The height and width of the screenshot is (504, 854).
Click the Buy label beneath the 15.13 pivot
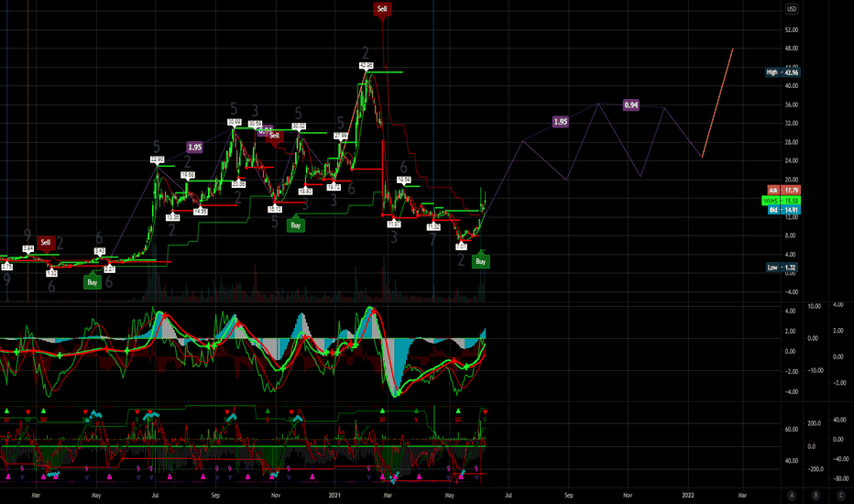(296, 225)
